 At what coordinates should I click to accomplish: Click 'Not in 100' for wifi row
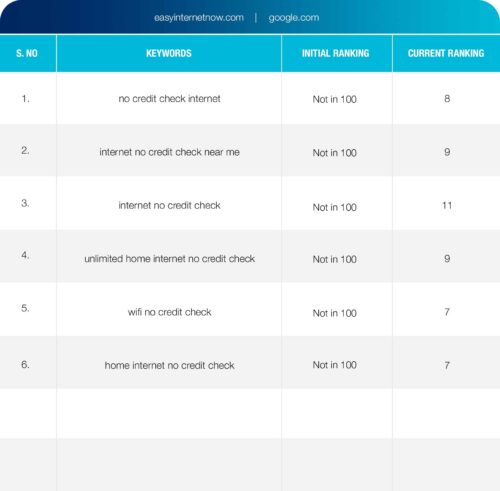[x=335, y=313]
